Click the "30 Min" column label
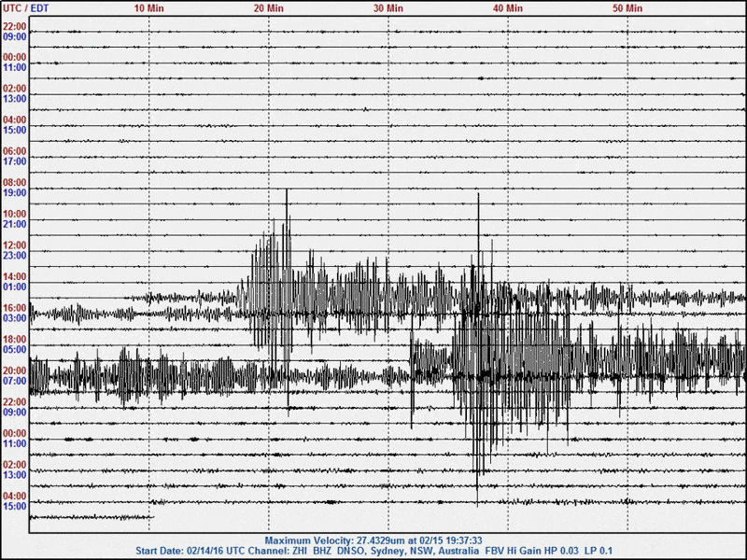 click(388, 8)
